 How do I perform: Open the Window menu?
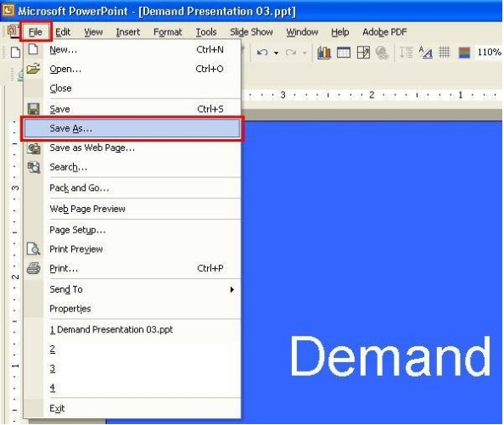[302, 31]
